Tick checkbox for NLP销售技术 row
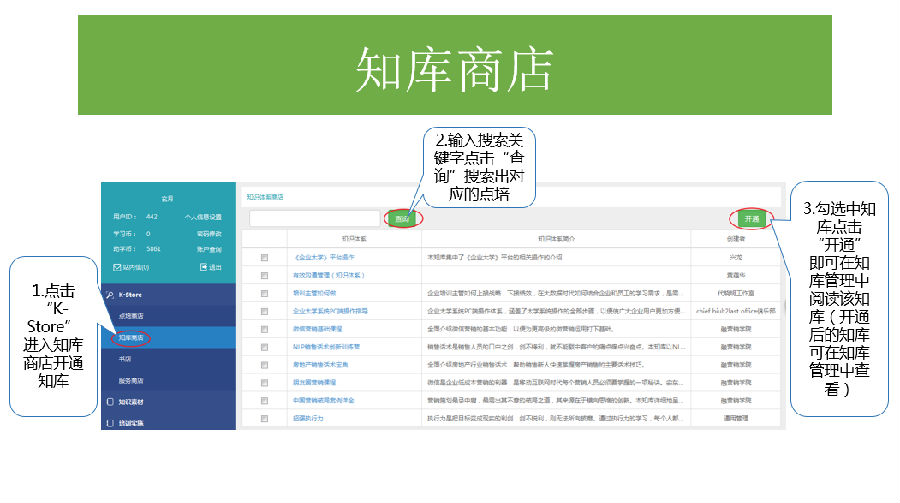Screen dimensions: 900x503 point(264,347)
